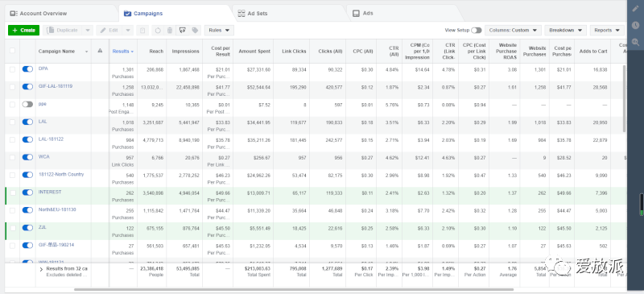Open the North&EU-181130 campaign link
This screenshot has height=294, width=644.
click(57, 209)
